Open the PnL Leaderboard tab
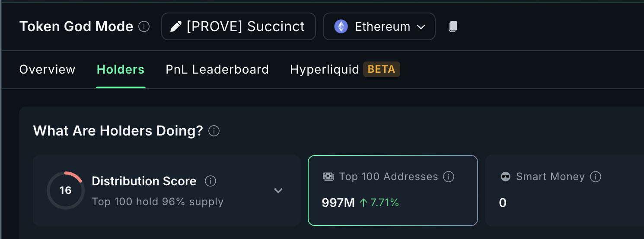The height and width of the screenshot is (239, 644). pos(217,69)
